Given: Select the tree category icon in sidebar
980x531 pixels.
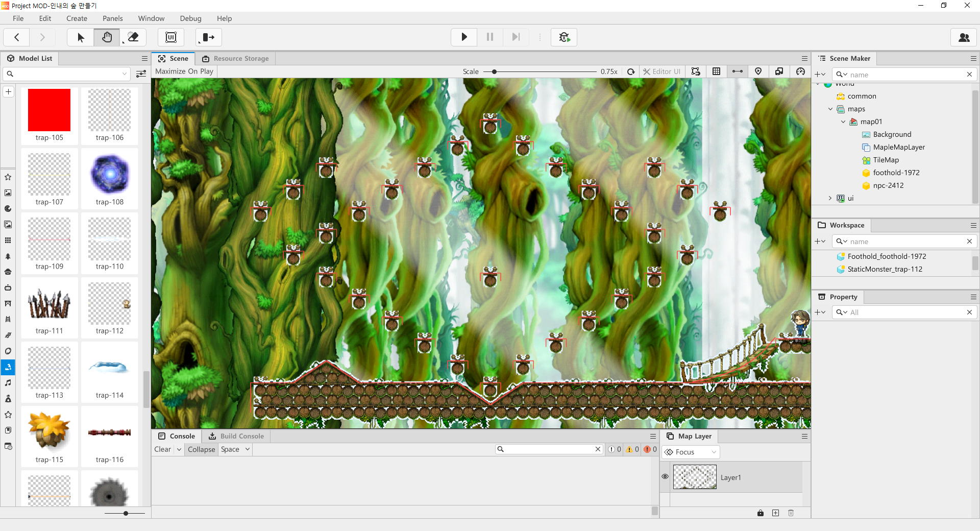Looking at the screenshot, I should pos(8,256).
